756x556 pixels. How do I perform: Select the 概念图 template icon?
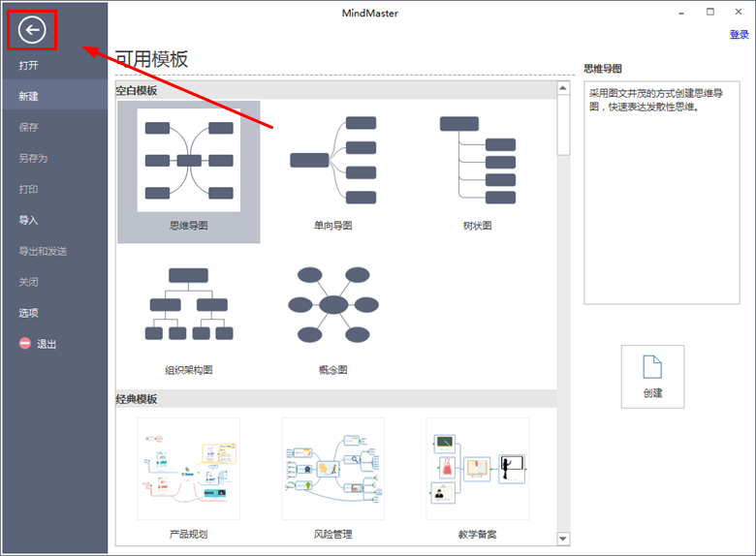pos(333,304)
